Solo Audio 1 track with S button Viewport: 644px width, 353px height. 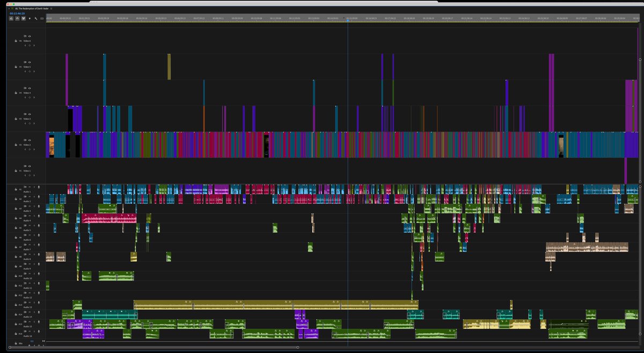[x=34, y=187]
